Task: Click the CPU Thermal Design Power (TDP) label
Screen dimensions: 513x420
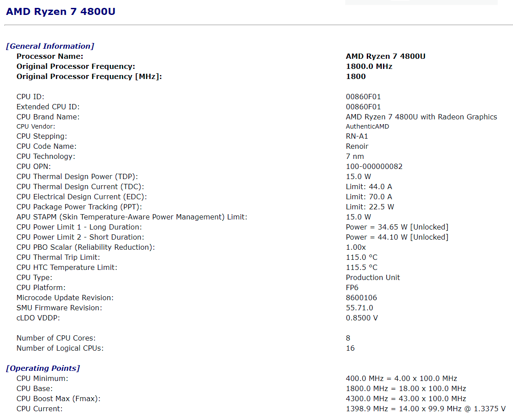Action: coord(77,177)
